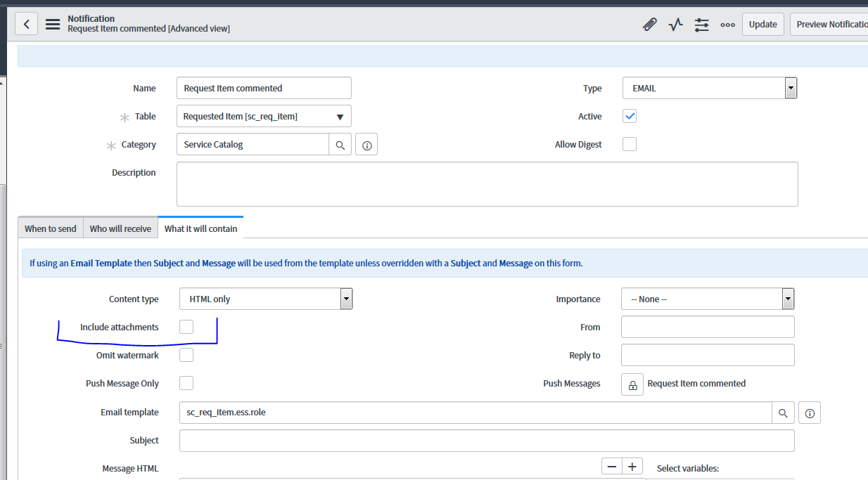Enable the Push Message Only checkbox
Image resolution: width=868 pixels, height=480 pixels.
186,383
